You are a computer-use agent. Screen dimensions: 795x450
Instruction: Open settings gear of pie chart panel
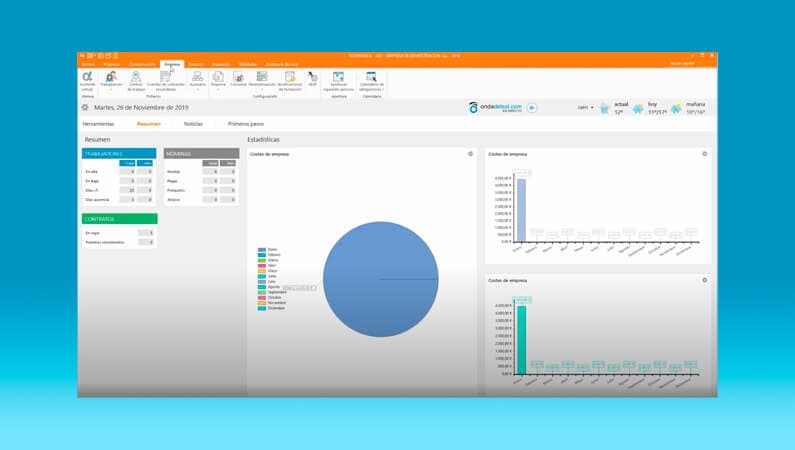(471, 154)
